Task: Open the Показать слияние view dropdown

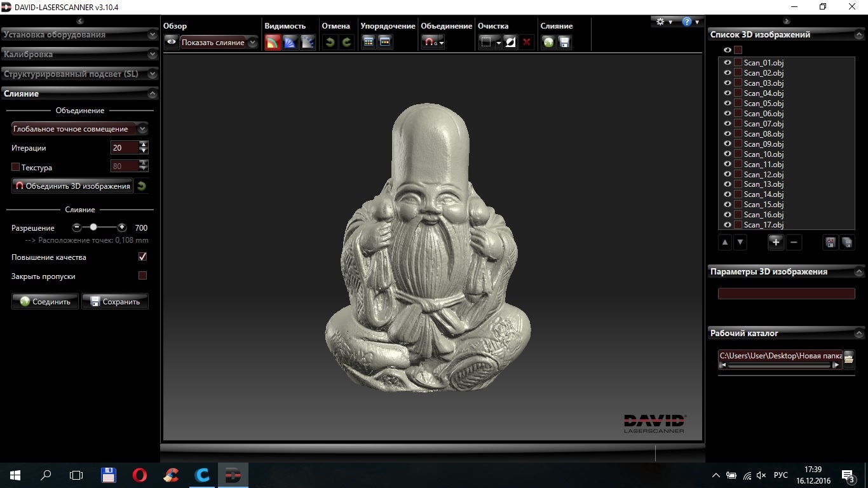Action: tap(219, 43)
